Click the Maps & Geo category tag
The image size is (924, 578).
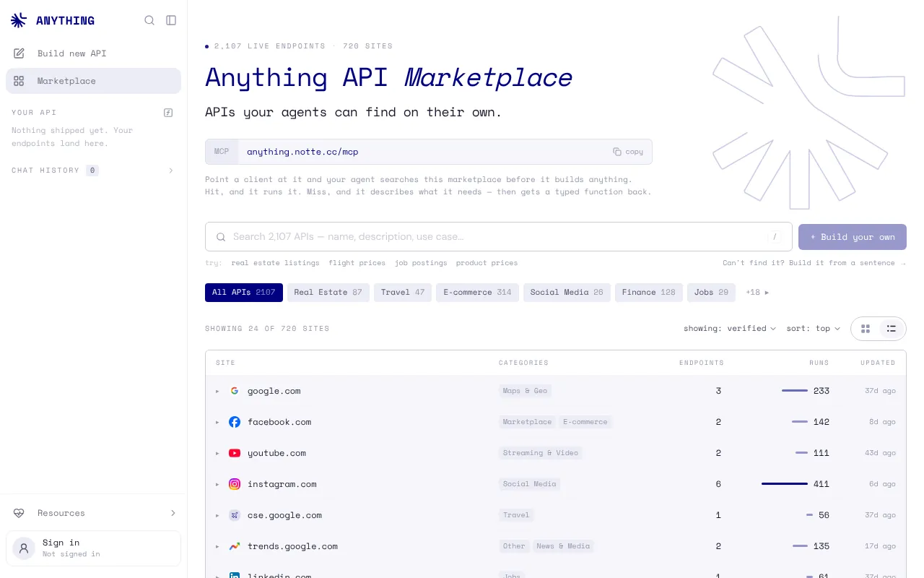tap(526, 391)
